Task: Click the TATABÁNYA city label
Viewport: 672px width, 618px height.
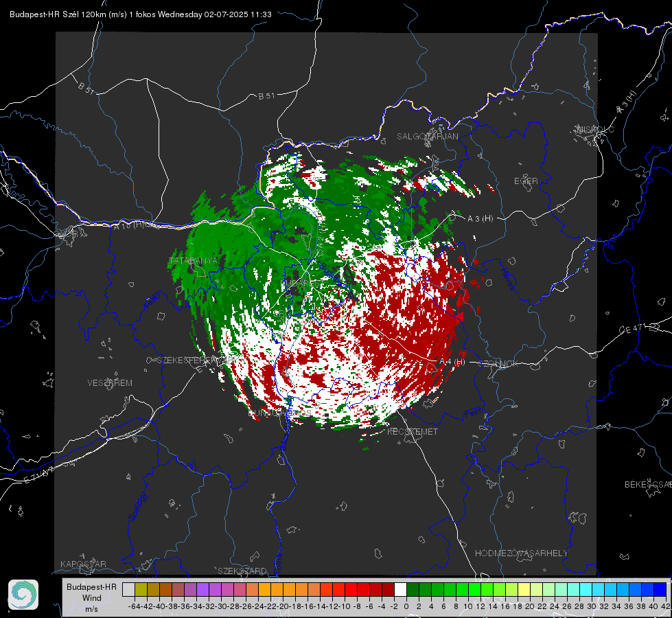Action: [x=194, y=261]
